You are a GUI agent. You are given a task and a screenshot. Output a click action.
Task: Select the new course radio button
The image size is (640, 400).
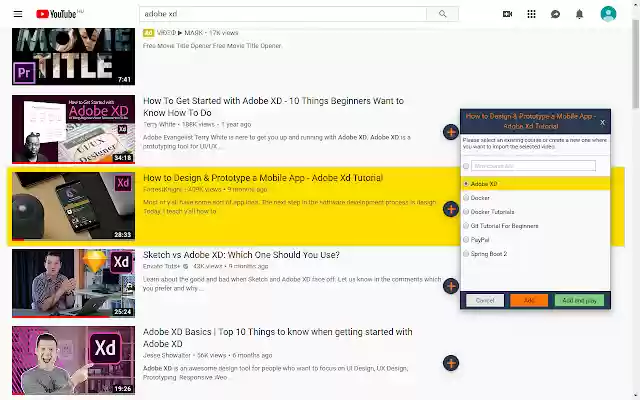coord(466,166)
